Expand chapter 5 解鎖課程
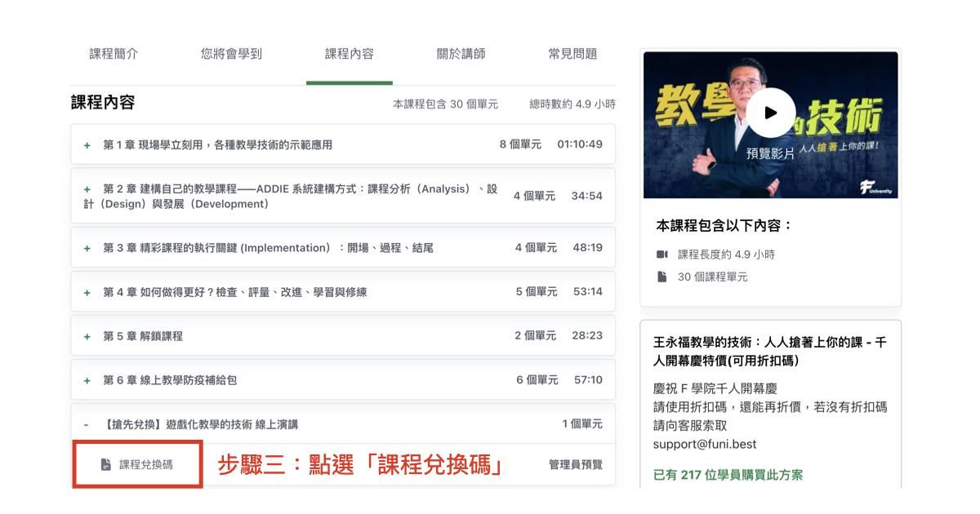Viewport: 980px width, 514px height. 87,336
